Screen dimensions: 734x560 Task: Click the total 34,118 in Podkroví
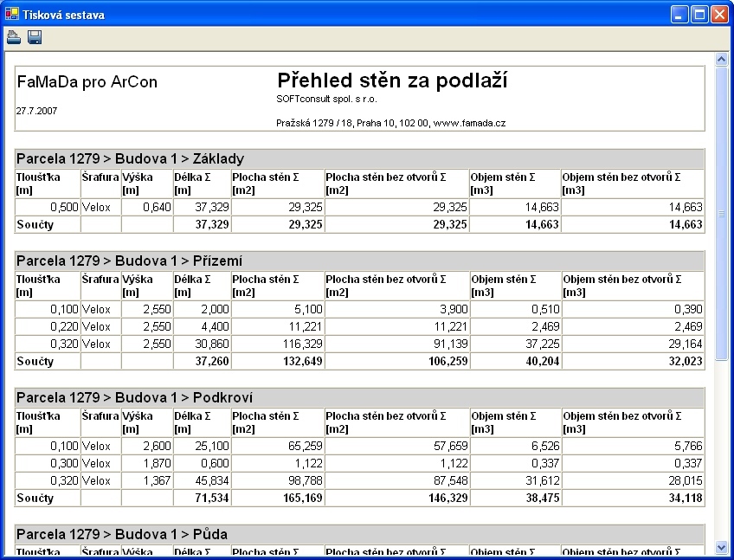(x=686, y=498)
